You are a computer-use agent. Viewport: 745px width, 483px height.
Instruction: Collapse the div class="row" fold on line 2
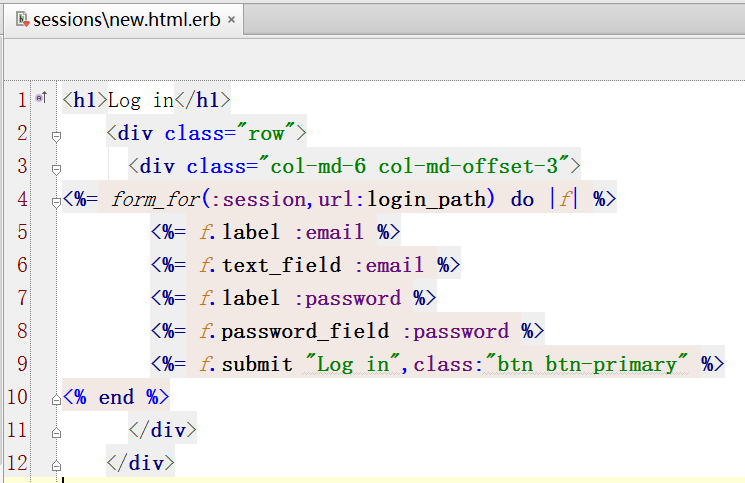coord(57,137)
